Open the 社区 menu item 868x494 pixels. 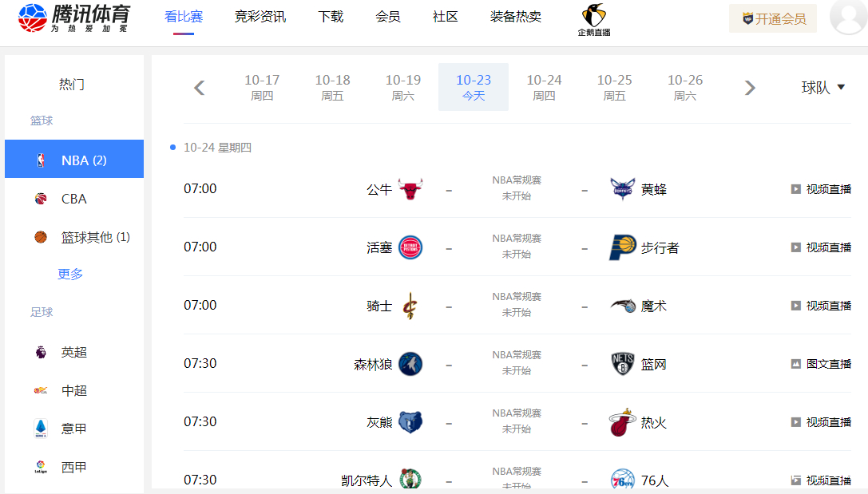[446, 17]
